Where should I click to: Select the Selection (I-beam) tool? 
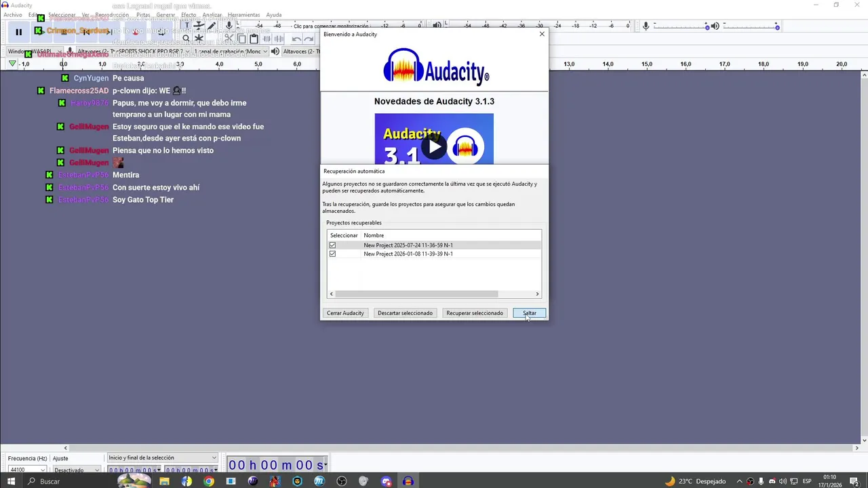(186, 26)
